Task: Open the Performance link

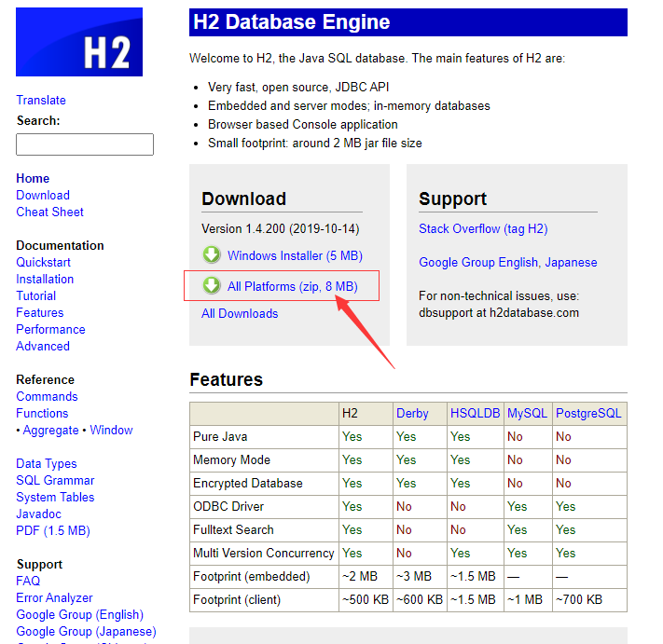Action: tap(50, 329)
